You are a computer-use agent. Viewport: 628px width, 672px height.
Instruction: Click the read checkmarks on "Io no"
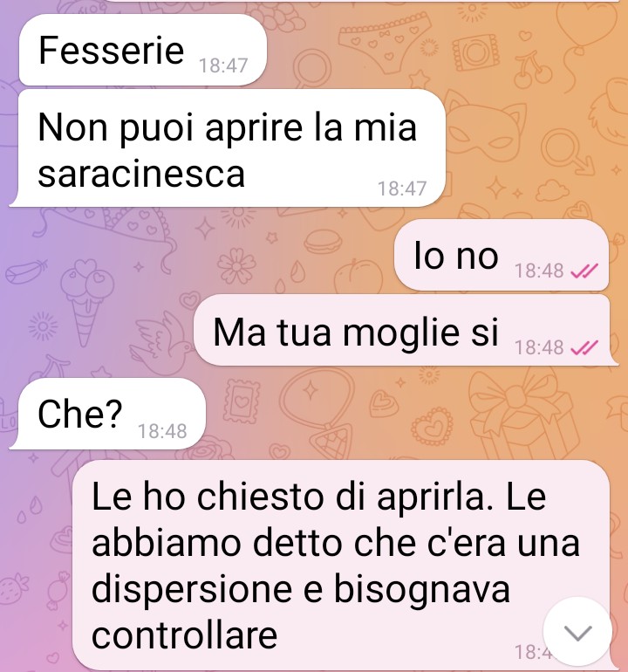pos(584,271)
